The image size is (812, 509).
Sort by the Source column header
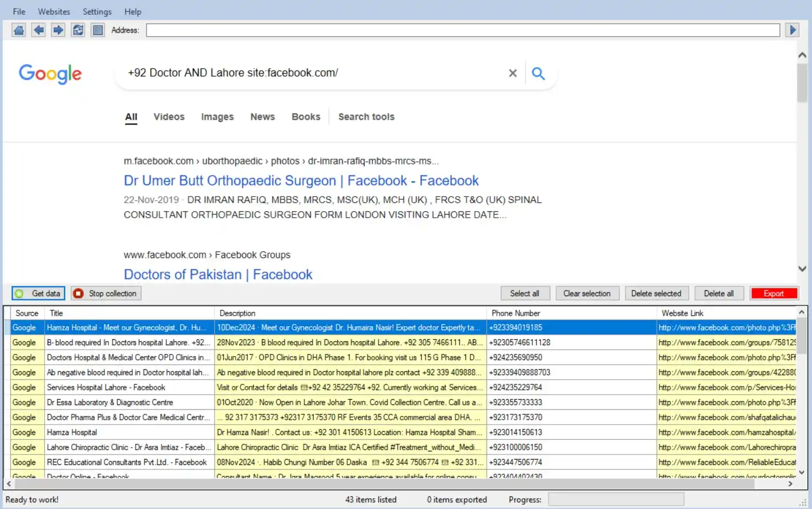point(27,313)
